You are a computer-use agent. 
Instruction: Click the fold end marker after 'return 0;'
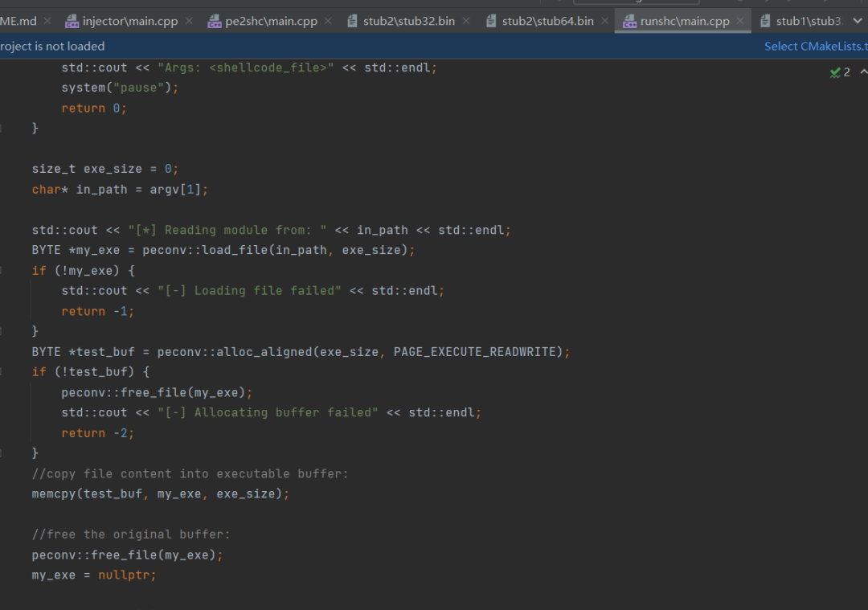point(1,129)
